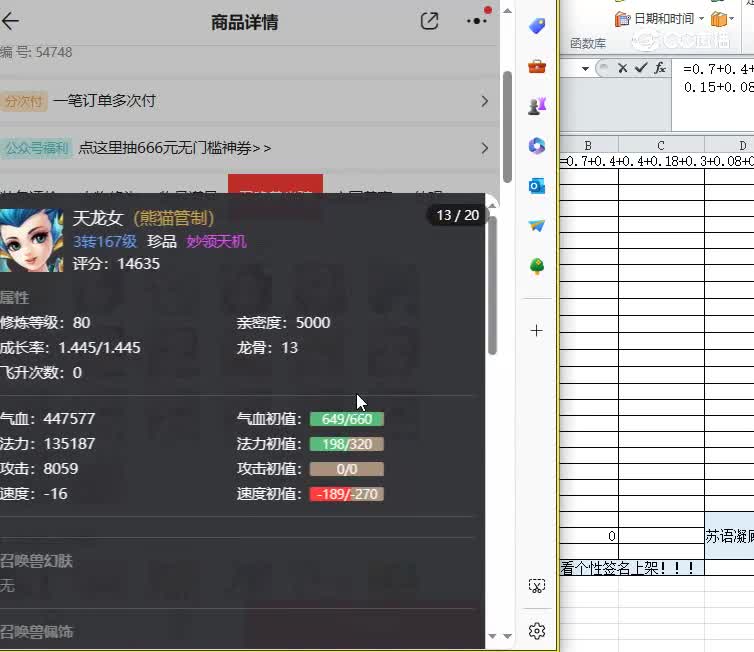Open the insert function fx icon
Image resolution: width=754 pixels, height=652 pixels.
pyautogui.click(x=660, y=68)
